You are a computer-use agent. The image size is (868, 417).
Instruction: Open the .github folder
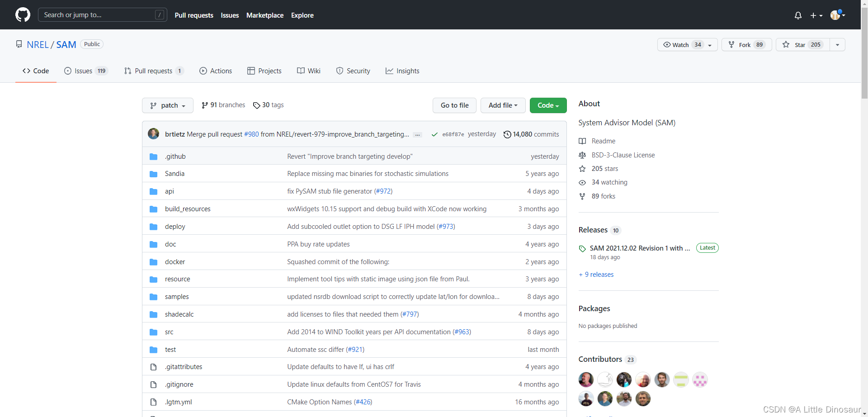175,156
